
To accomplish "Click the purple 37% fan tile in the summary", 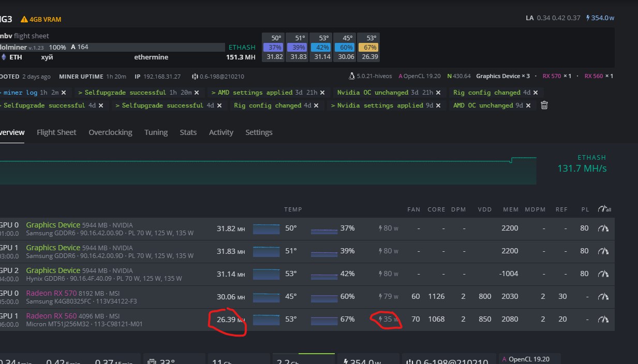I will [273, 48].
